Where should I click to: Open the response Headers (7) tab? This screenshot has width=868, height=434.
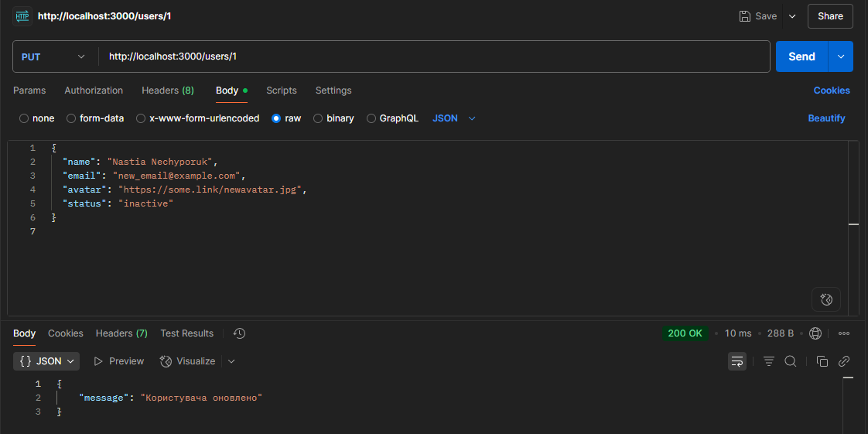pyautogui.click(x=121, y=333)
